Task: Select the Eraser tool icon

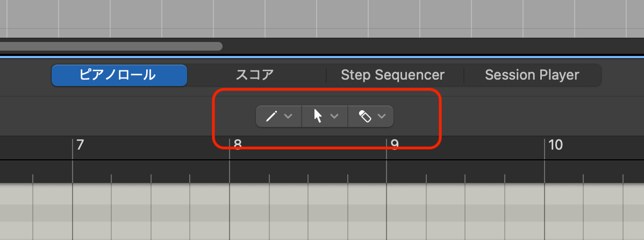Action: point(365,116)
